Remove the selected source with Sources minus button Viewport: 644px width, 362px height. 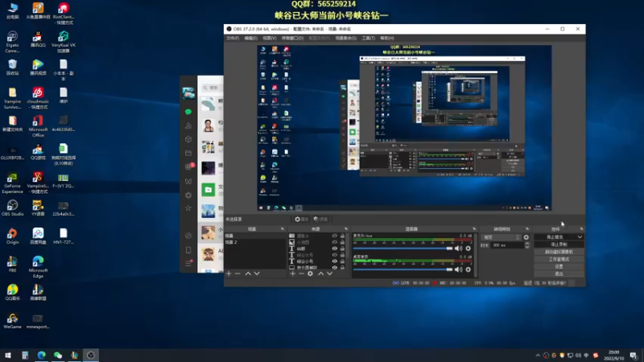pos(301,274)
